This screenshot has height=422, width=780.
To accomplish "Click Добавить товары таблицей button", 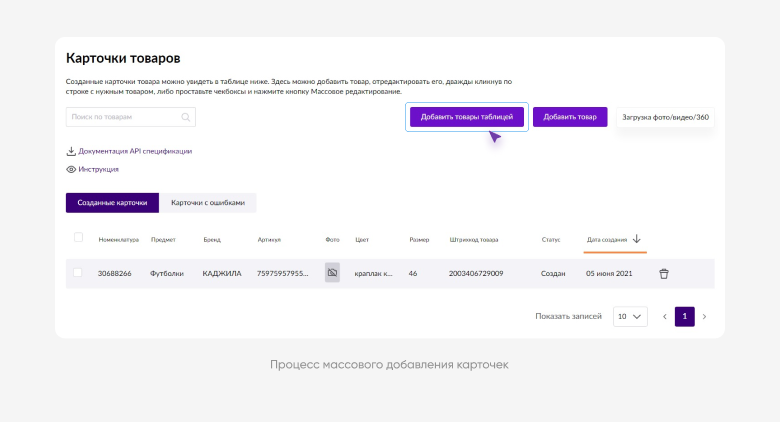I will [x=467, y=117].
